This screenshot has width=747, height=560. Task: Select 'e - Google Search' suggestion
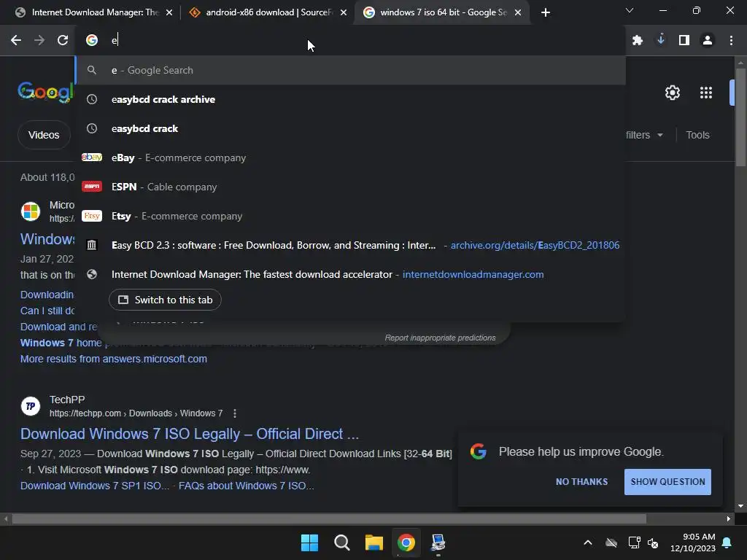[x=351, y=70]
